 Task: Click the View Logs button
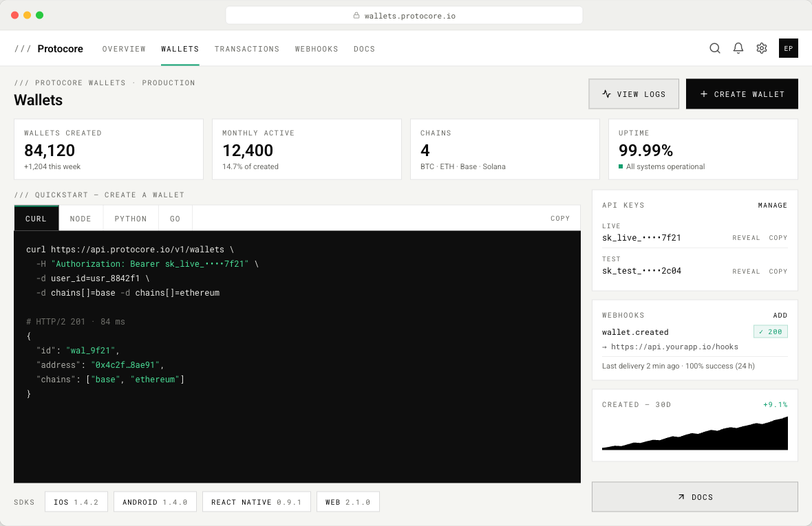tap(633, 94)
